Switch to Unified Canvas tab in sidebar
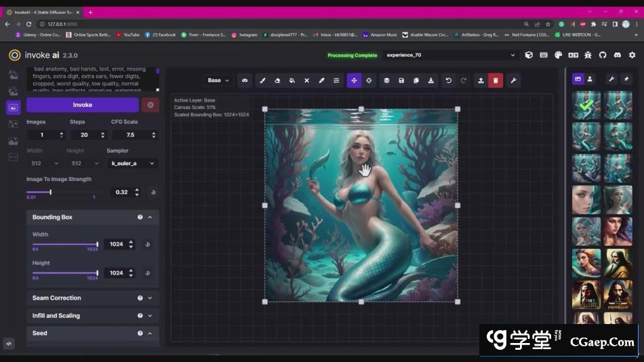This screenshot has width=644, height=362. point(13,107)
